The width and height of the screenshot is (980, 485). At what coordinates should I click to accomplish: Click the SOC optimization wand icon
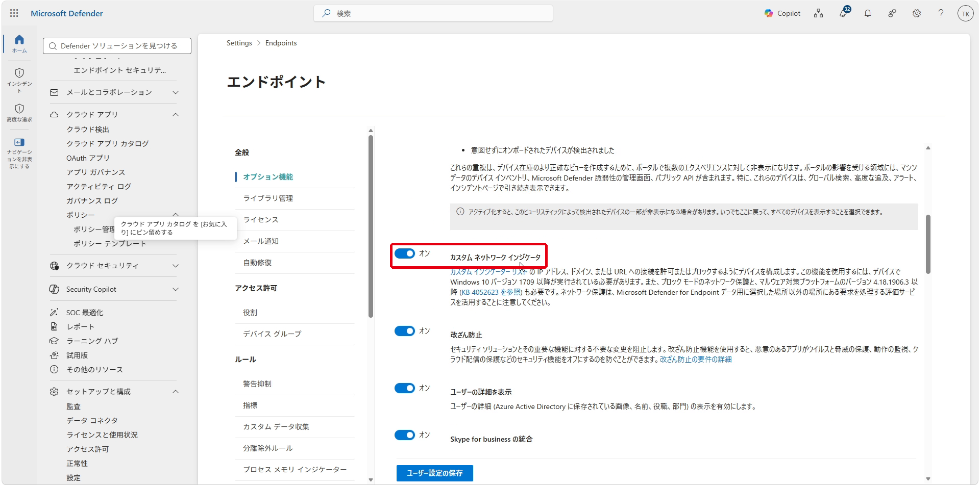coord(54,312)
